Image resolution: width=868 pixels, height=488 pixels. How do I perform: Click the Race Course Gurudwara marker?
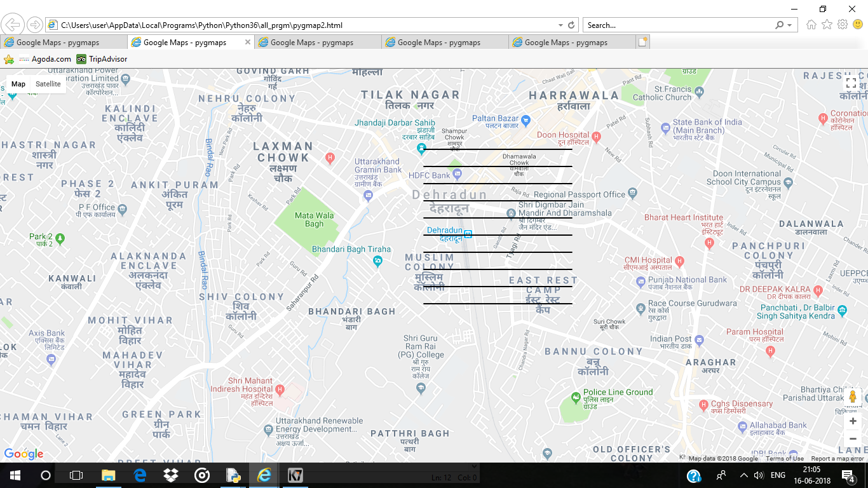(640, 309)
